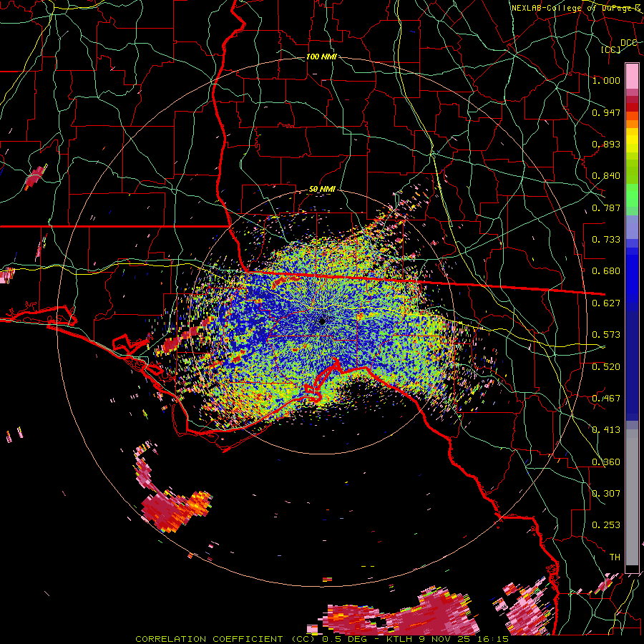
Task: Click the 0.307 scale value
Action: (x=606, y=494)
